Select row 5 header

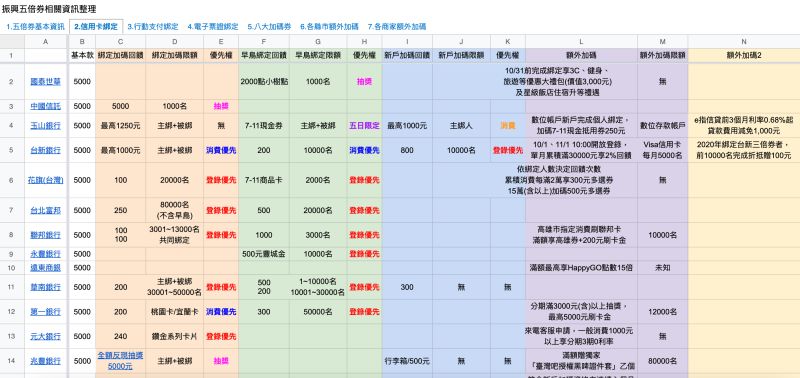(x=11, y=150)
